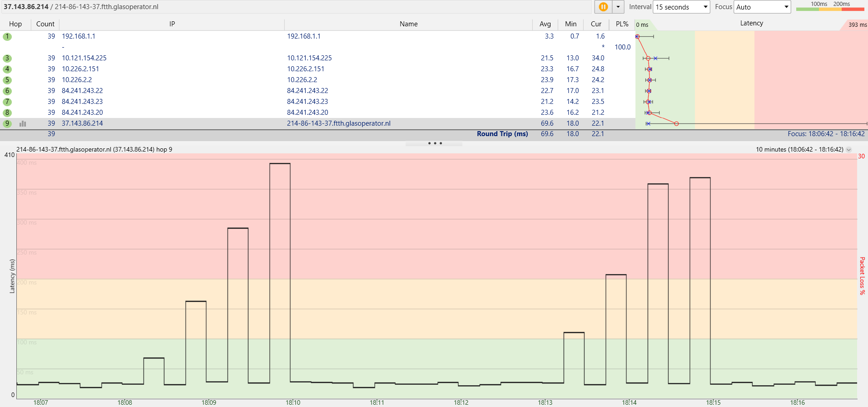
Task: Click the target address 37.143.86.214 at top
Action: coord(26,7)
